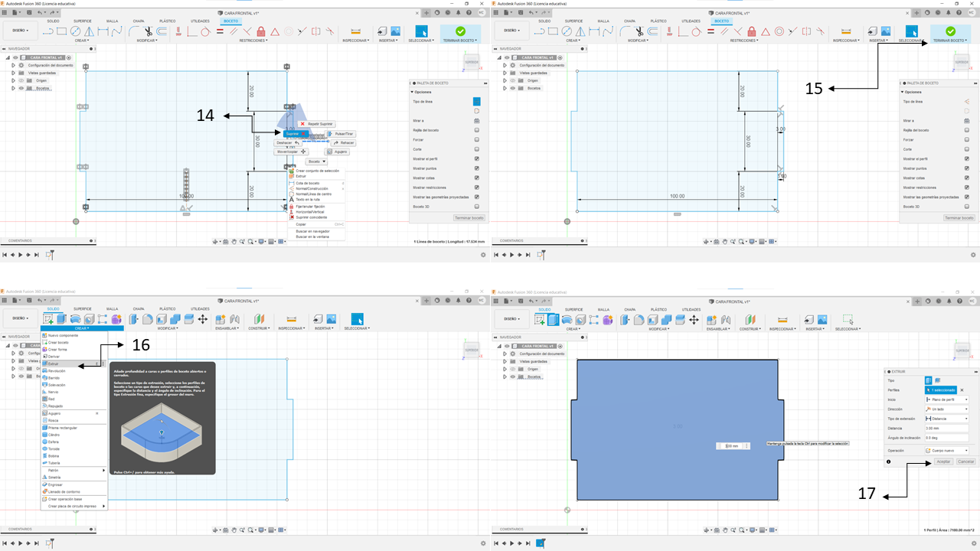The image size is (980, 551).
Task: Open the Dirección dropdown in the Extruir dialog
Action: click(948, 409)
